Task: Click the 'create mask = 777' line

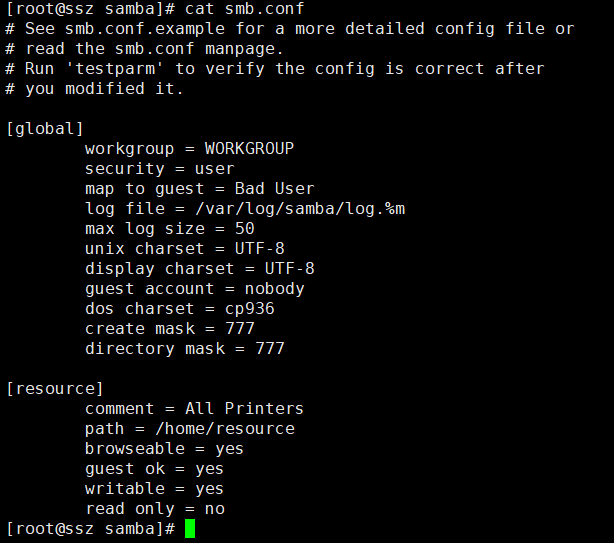Action: [x=170, y=329]
